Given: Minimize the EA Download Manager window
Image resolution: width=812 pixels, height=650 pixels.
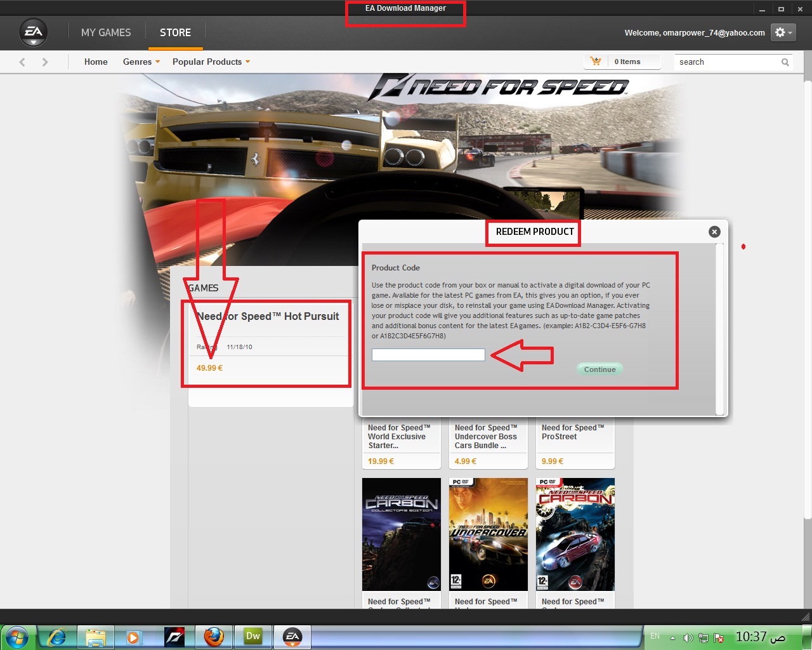Looking at the screenshot, I should (762, 9).
